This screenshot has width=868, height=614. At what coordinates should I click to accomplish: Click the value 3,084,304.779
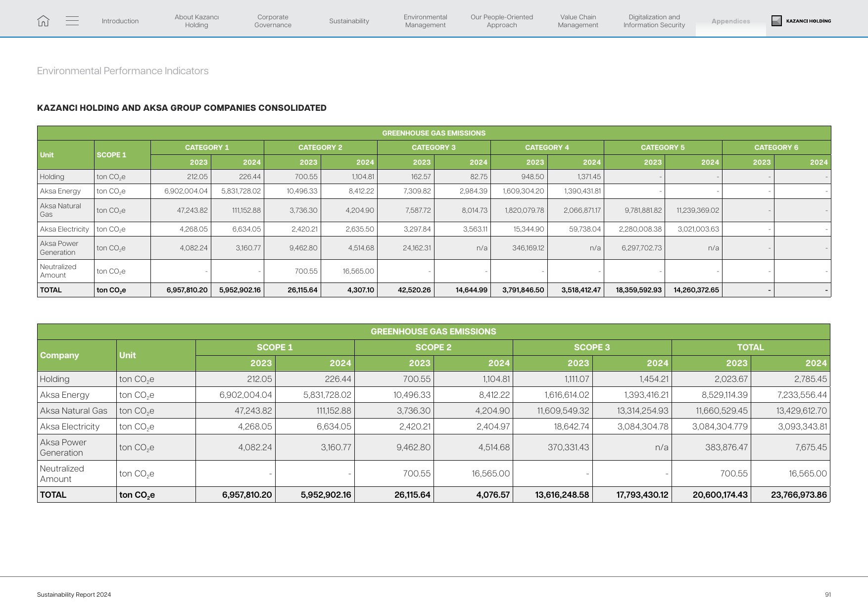pyautogui.click(x=720, y=426)
